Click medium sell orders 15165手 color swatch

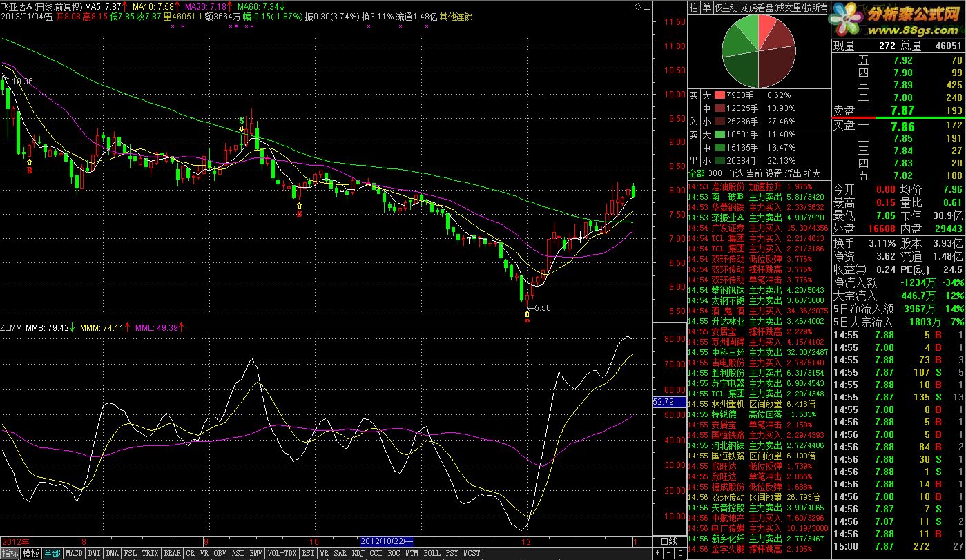click(x=719, y=147)
